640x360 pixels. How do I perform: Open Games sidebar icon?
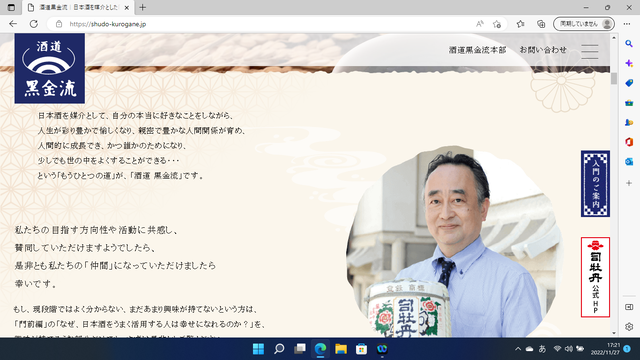coord(629,122)
